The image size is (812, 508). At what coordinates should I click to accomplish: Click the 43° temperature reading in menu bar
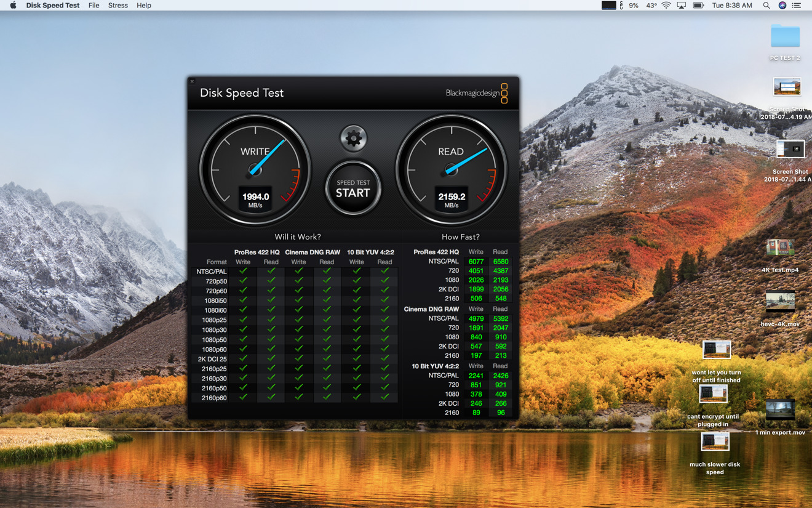tap(651, 6)
